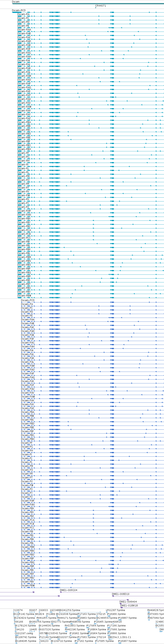The width and height of the screenshot is (164, 644).
Task: Select the Dscam-PX protein label
Action: coord(27,489)
